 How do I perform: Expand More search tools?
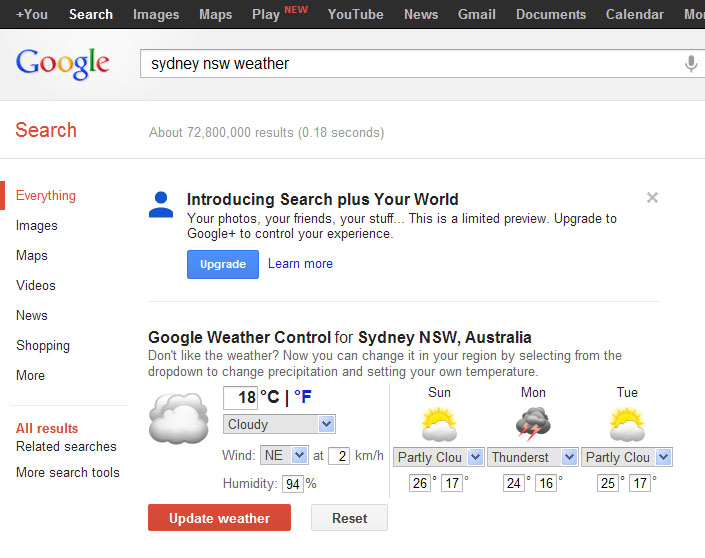(x=67, y=473)
